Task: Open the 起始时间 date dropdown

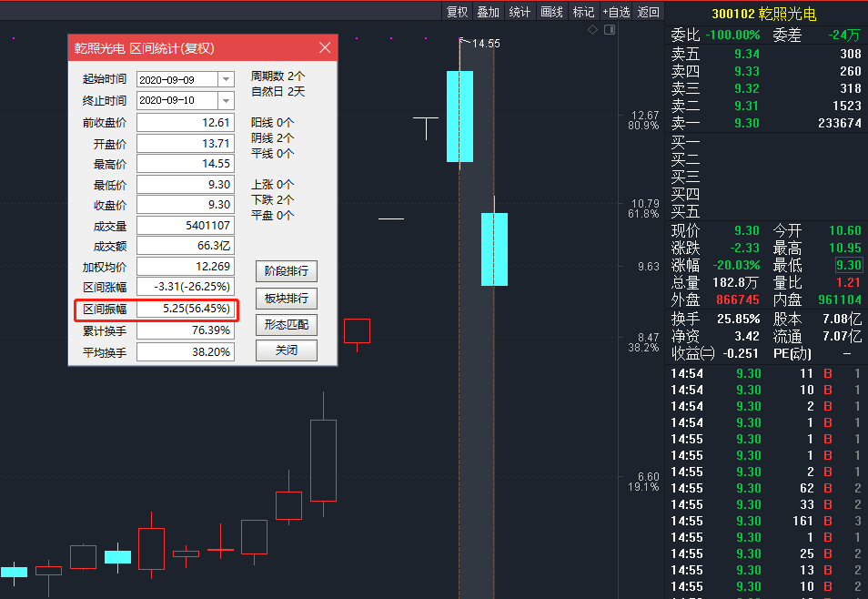Action: (226, 80)
